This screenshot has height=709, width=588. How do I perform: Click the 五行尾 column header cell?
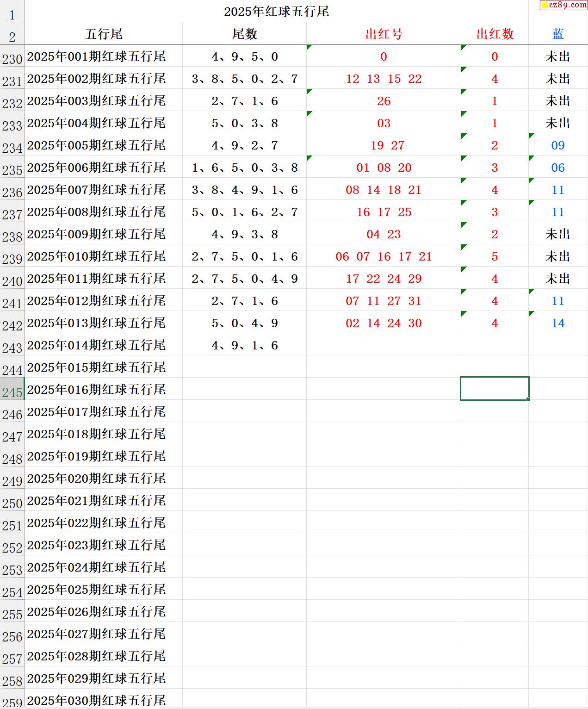click(x=104, y=34)
